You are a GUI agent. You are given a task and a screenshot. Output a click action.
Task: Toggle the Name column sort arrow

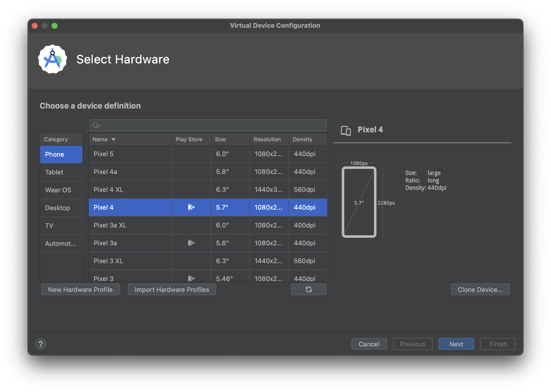pyautogui.click(x=113, y=140)
